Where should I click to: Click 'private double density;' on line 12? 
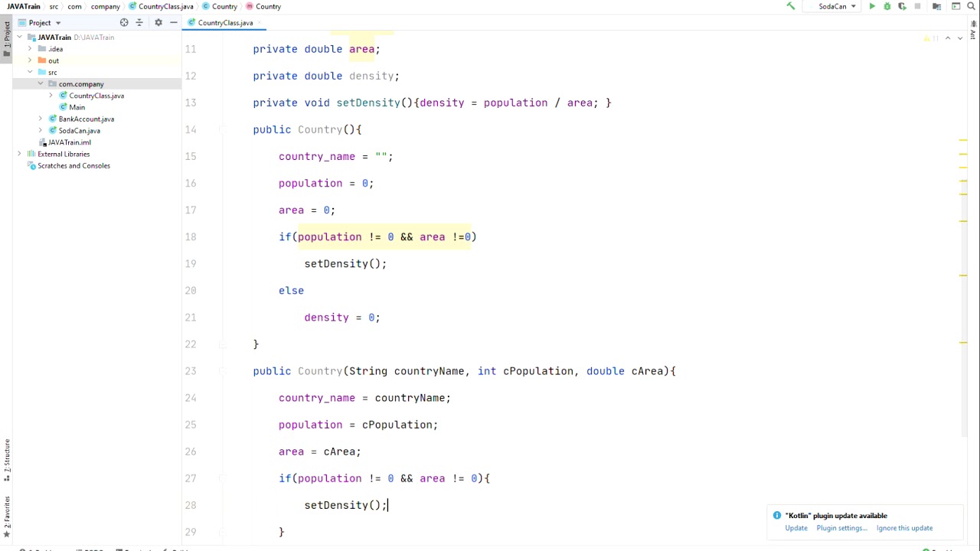click(x=326, y=76)
